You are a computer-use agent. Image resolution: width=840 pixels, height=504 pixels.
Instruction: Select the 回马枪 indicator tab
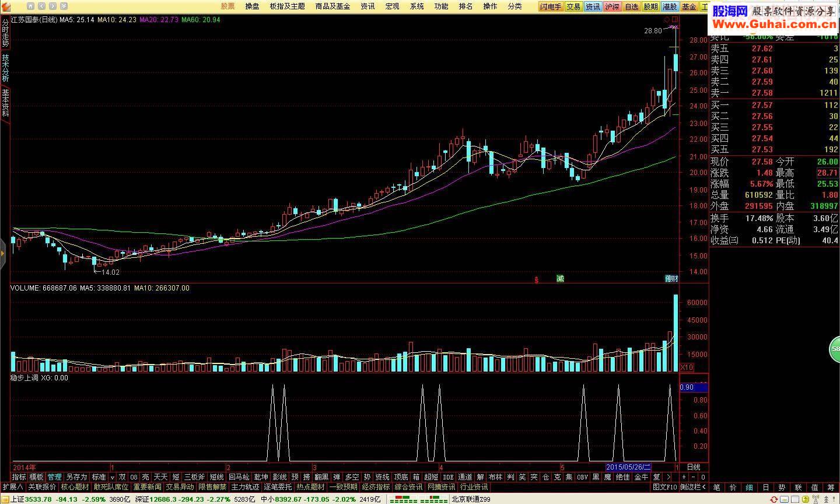239,477
